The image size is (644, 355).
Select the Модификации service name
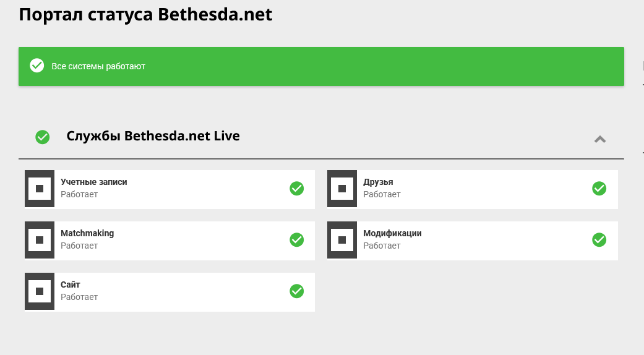(392, 233)
